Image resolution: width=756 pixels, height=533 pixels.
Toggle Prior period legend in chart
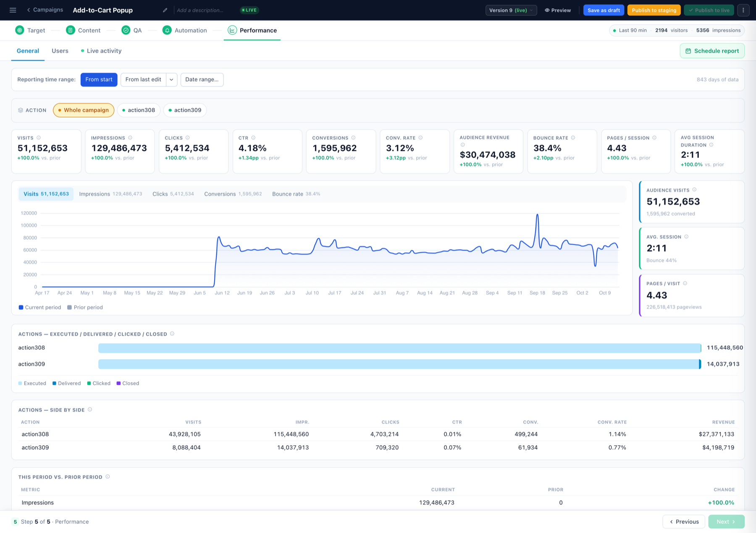[85, 307]
